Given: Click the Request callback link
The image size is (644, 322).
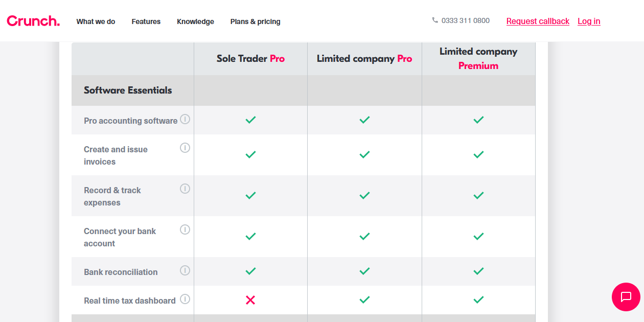Looking at the screenshot, I should coord(538,21).
